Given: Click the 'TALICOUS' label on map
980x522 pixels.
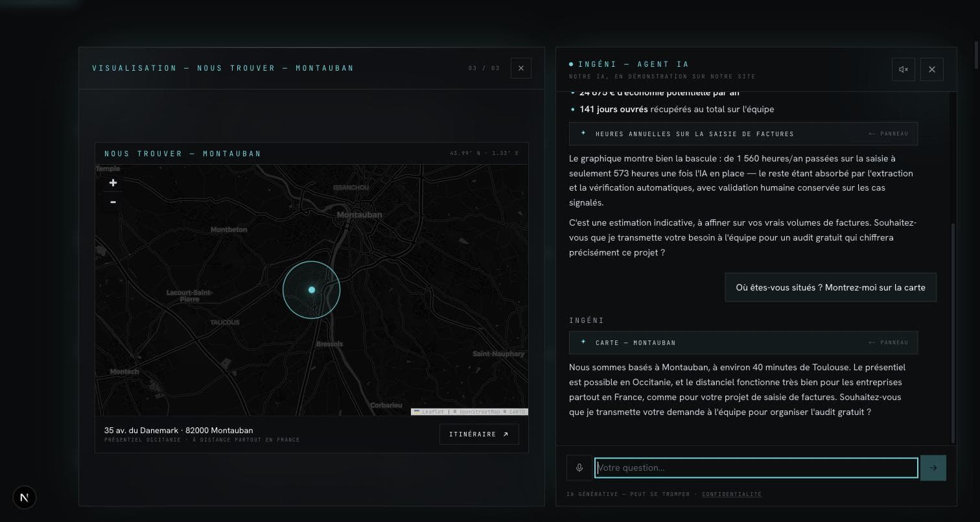Looking at the screenshot, I should pyautogui.click(x=225, y=322).
